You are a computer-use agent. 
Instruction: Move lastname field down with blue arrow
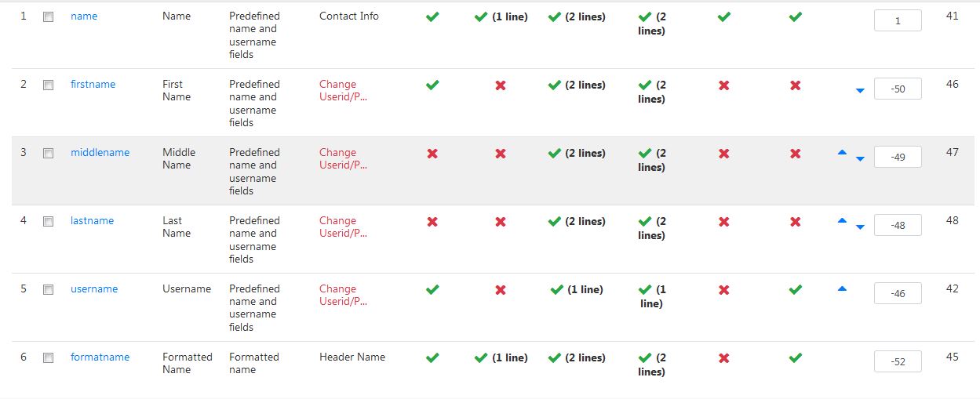tap(860, 227)
